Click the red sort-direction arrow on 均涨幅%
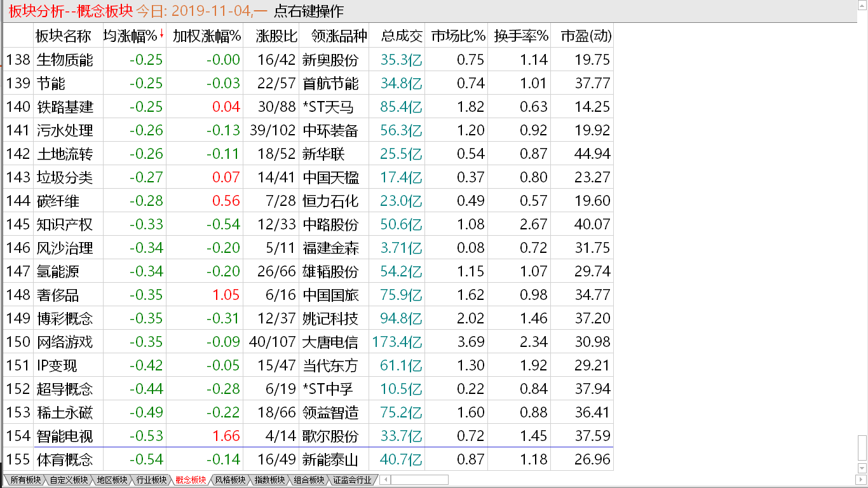The image size is (868, 488). (161, 34)
